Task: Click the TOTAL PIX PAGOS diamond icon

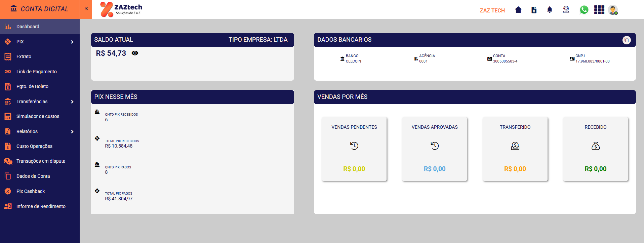Action: 97,191
